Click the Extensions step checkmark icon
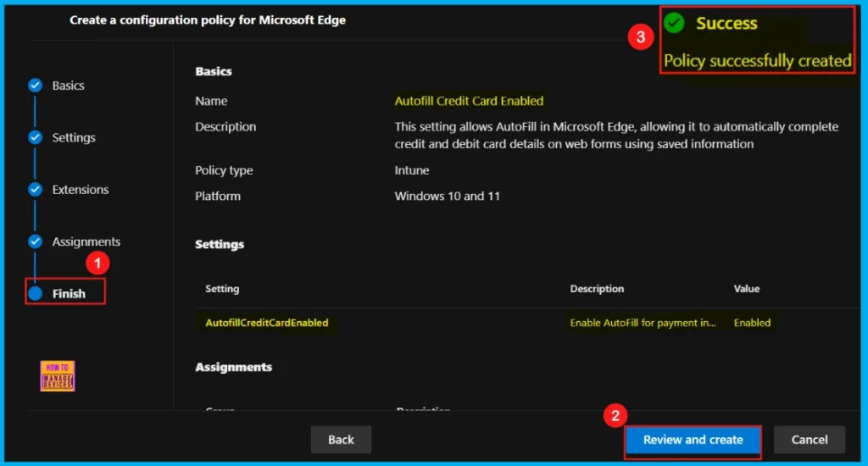Image resolution: width=868 pixels, height=466 pixels. coord(35,189)
